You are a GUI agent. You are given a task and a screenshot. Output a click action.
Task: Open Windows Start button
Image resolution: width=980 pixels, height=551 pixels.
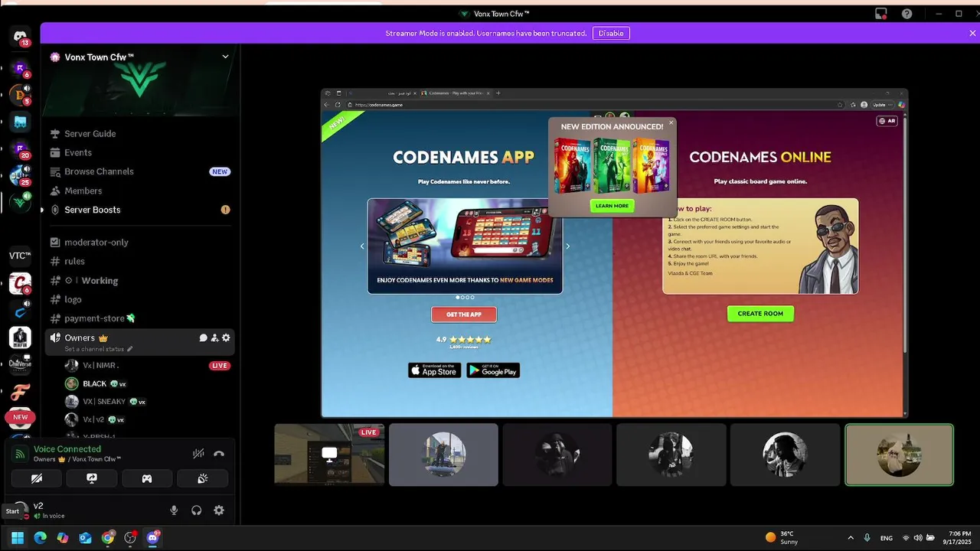pos(18,538)
